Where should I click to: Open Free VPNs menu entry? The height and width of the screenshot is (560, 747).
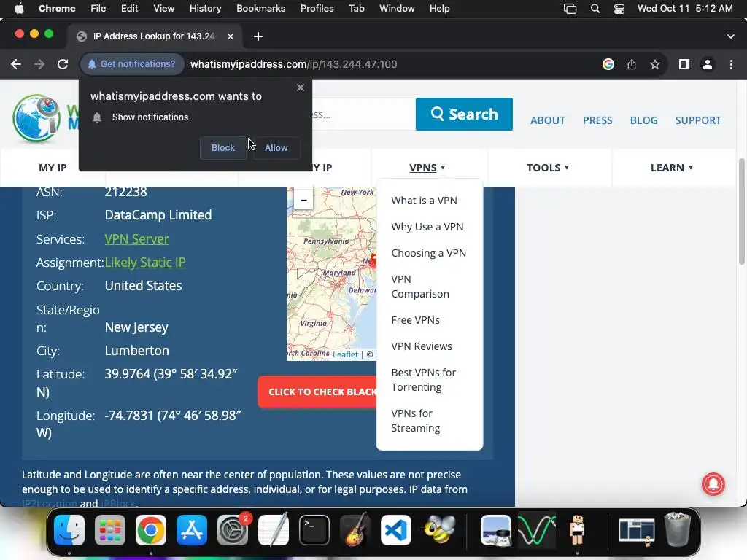point(415,320)
